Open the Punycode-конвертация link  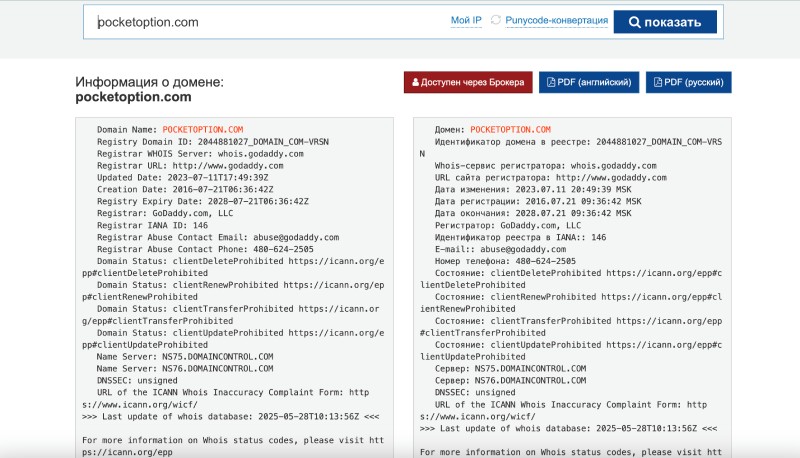(556, 21)
